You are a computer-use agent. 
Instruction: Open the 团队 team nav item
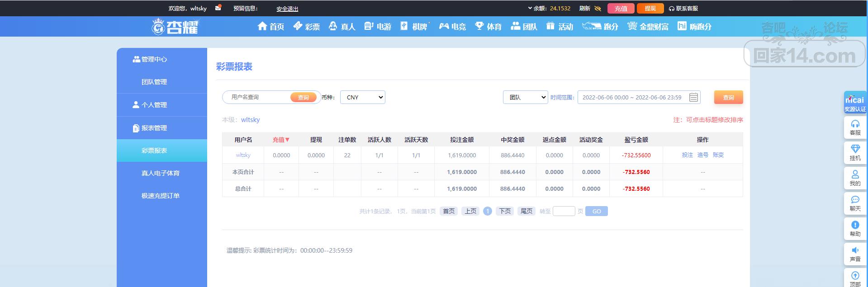coord(524,27)
